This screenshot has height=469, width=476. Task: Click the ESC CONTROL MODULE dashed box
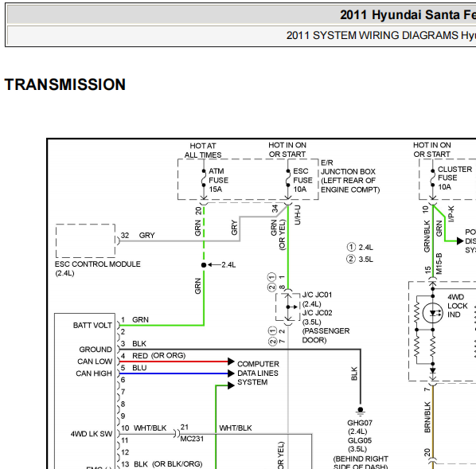click(x=86, y=241)
